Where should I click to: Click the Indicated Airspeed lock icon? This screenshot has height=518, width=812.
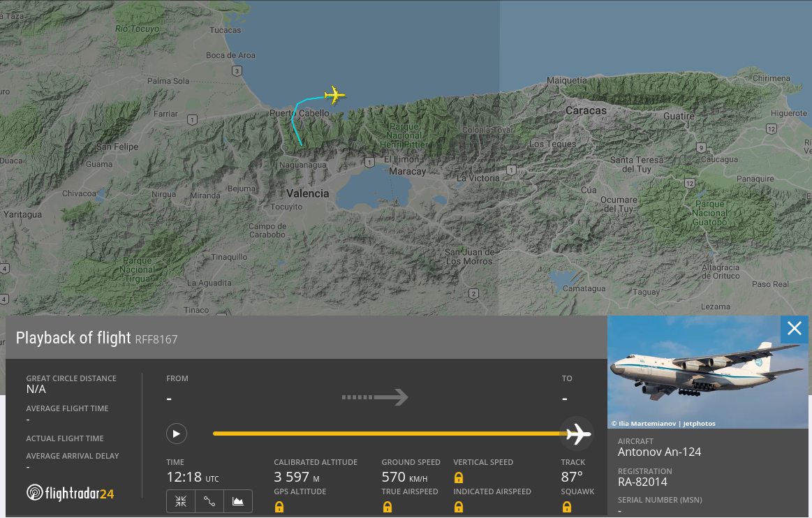(459, 507)
